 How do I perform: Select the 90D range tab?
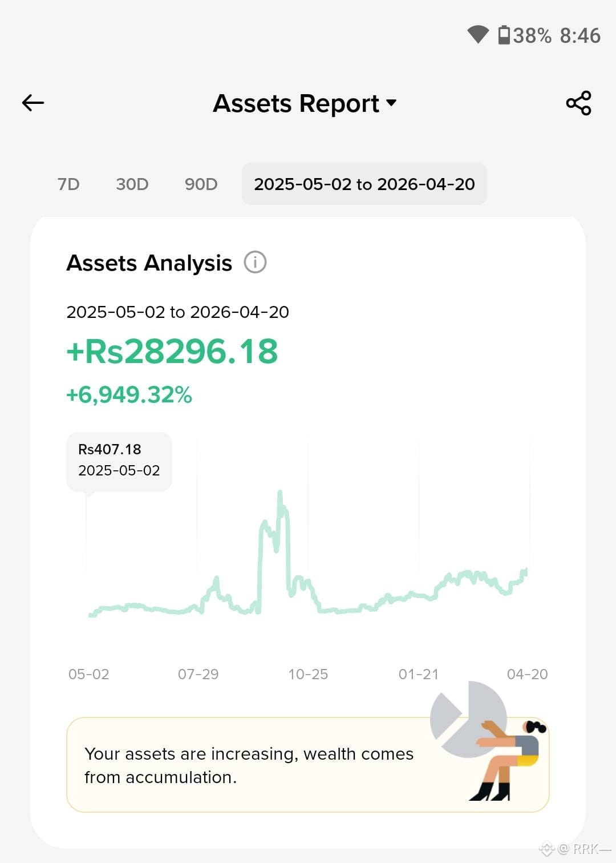coord(201,184)
